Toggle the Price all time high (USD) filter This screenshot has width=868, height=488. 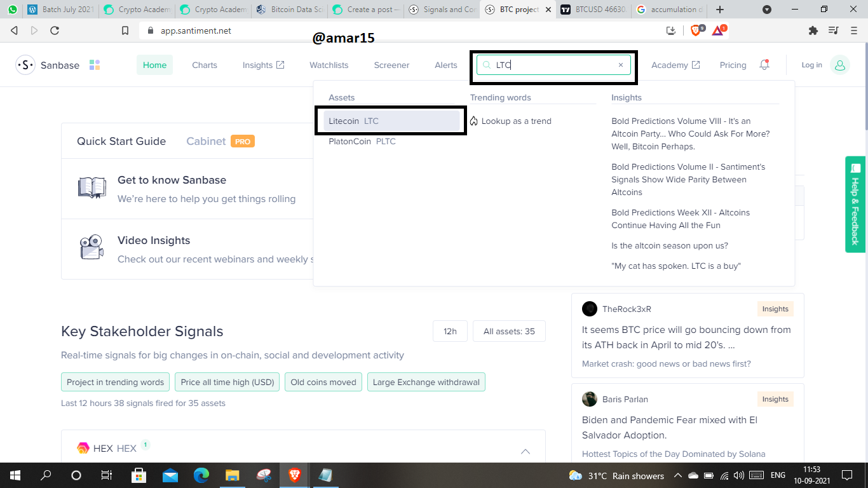227,382
